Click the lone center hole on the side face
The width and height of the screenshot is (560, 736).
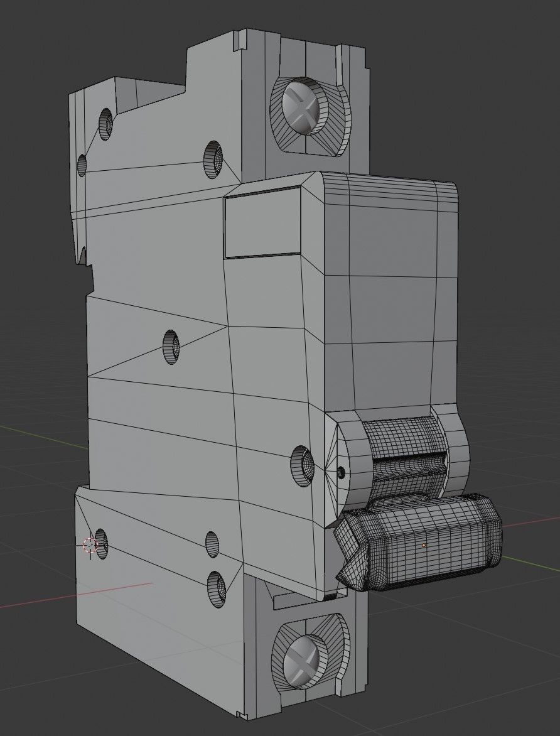click(x=171, y=347)
